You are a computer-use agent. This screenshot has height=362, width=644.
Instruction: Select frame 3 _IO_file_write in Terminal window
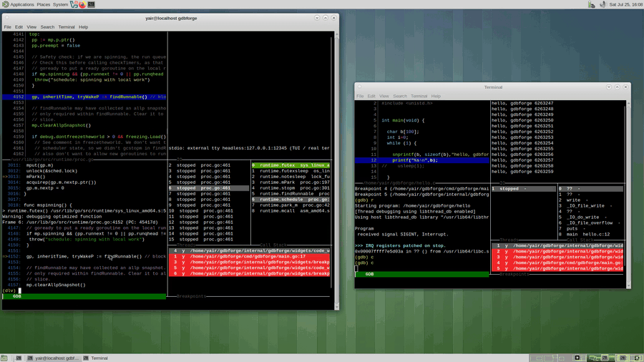coord(590,206)
